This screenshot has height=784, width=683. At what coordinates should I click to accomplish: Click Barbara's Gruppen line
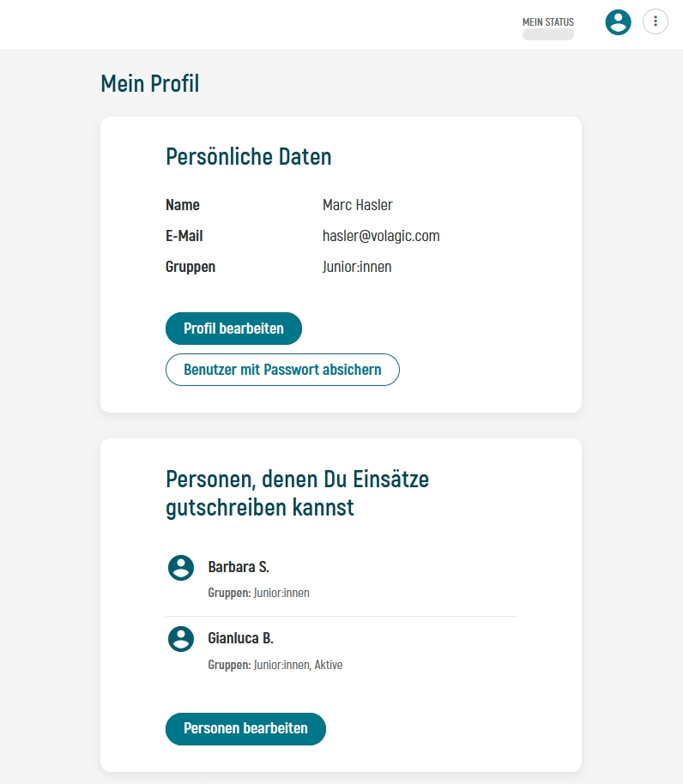259,593
